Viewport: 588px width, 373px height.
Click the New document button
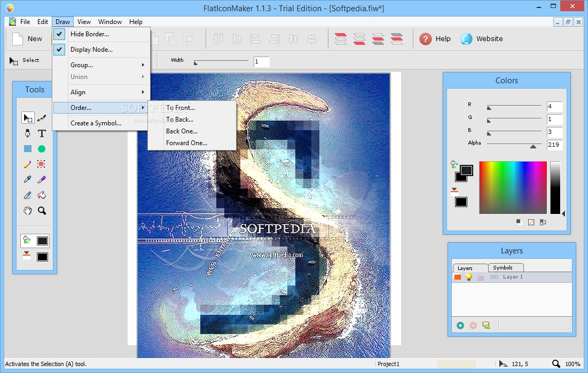[x=27, y=38]
